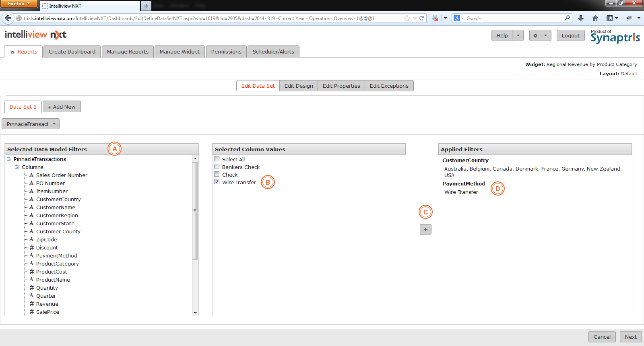Switch to the Edit Design tab
The height and width of the screenshot is (346, 644).
tap(298, 86)
